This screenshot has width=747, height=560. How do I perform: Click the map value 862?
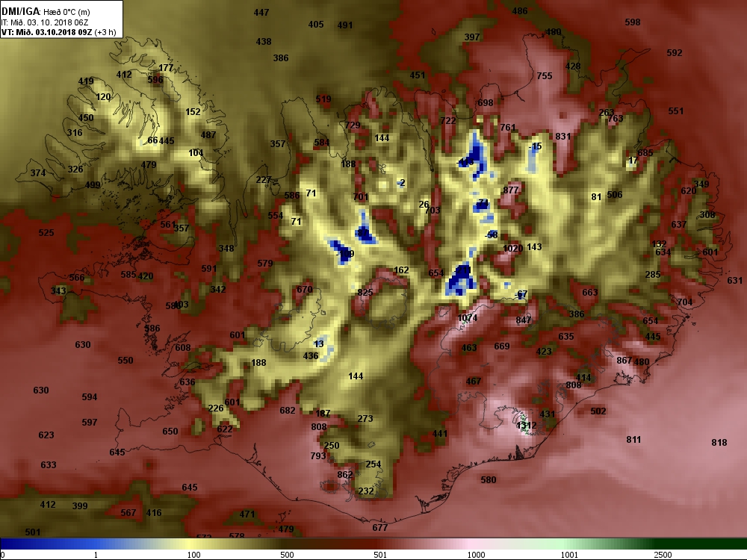tap(345, 474)
